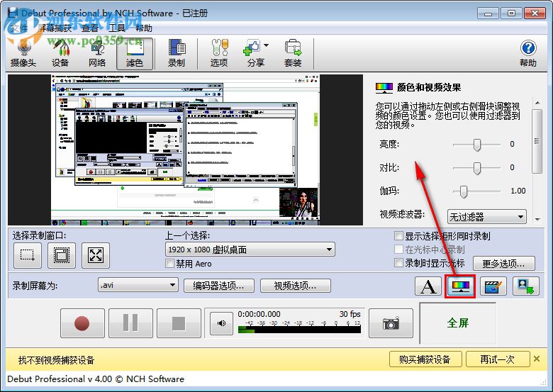Click the 颜色和视频效果 panel heading
This screenshot has height=392, width=553.
coord(429,87)
